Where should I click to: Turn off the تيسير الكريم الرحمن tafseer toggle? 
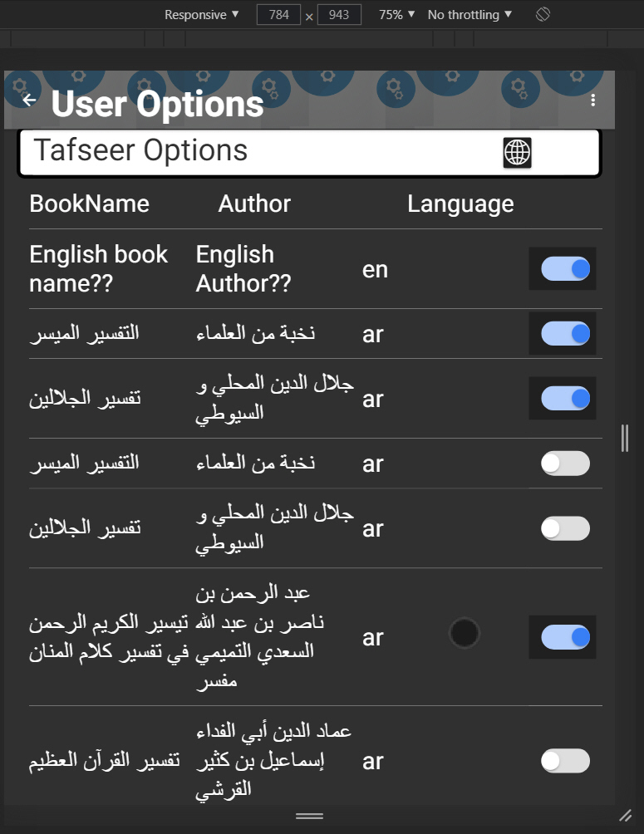(x=565, y=637)
